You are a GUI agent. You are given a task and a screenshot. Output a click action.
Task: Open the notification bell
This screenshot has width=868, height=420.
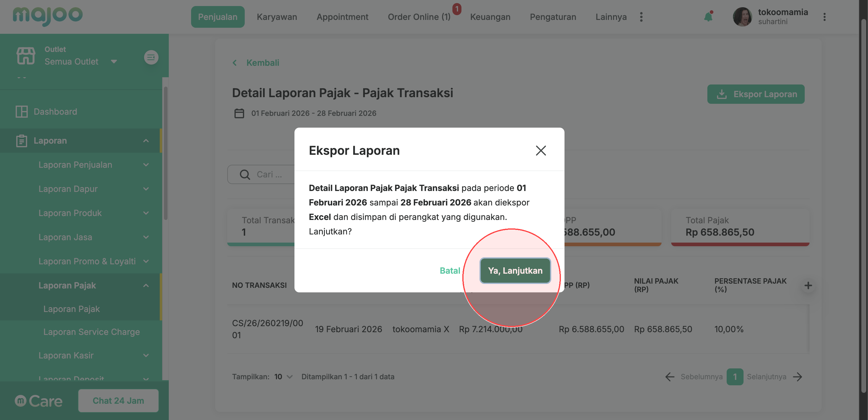tap(708, 17)
